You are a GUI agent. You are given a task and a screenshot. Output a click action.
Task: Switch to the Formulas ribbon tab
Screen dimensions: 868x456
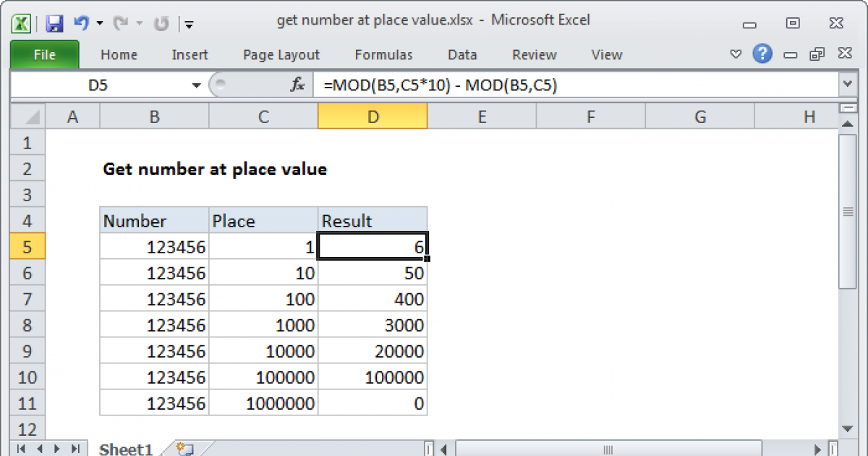383,54
